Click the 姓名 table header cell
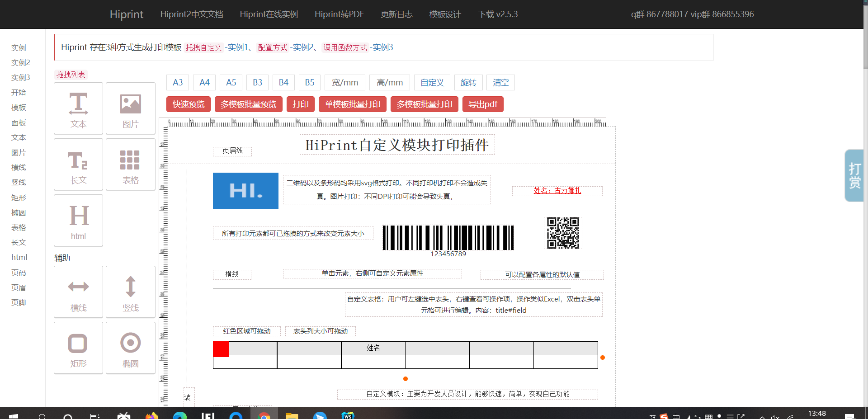The height and width of the screenshot is (419, 868). (373, 348)
